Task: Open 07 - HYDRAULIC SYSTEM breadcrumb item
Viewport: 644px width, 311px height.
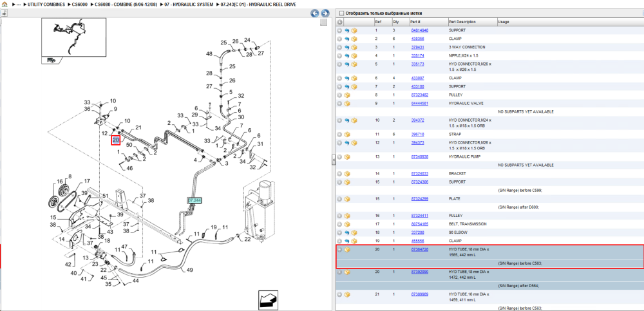Action: [x=189, y=5]
